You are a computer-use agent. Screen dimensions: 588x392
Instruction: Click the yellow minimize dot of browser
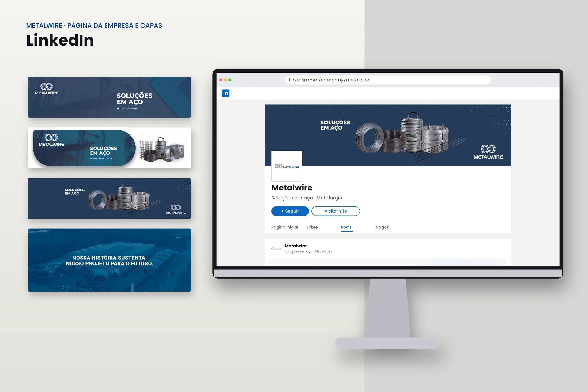click(225, 80)
